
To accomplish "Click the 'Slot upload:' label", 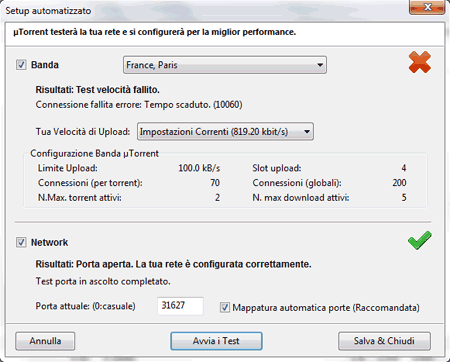I will pyautogui.click(x=277, y=168).
